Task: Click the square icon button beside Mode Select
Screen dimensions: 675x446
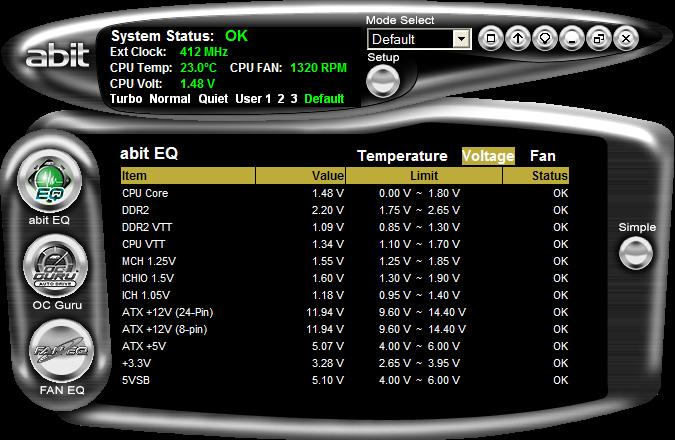Action: (491, 39)
